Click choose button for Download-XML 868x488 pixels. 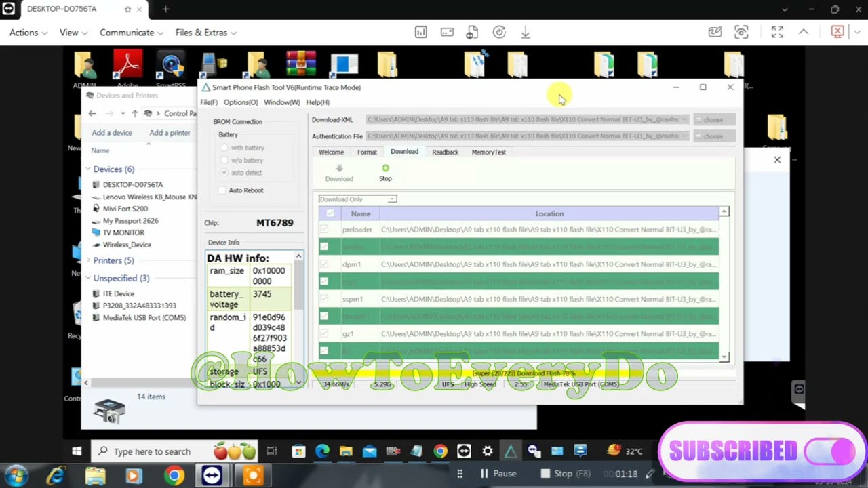(713, 119)
